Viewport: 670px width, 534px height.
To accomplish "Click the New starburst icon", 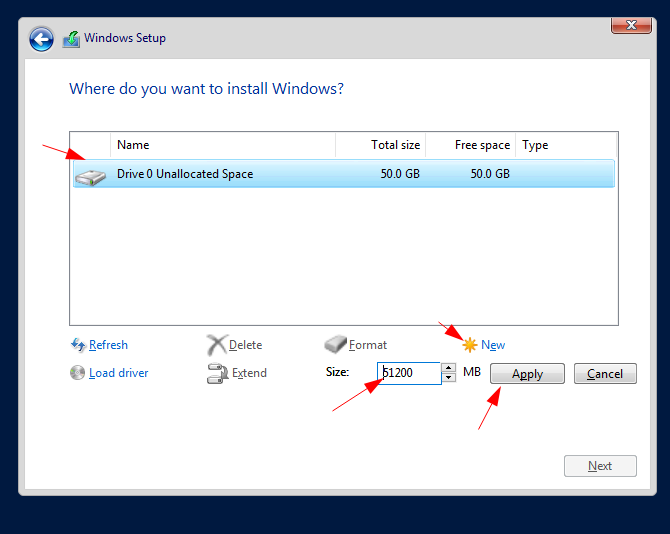I will pos(470,345).
